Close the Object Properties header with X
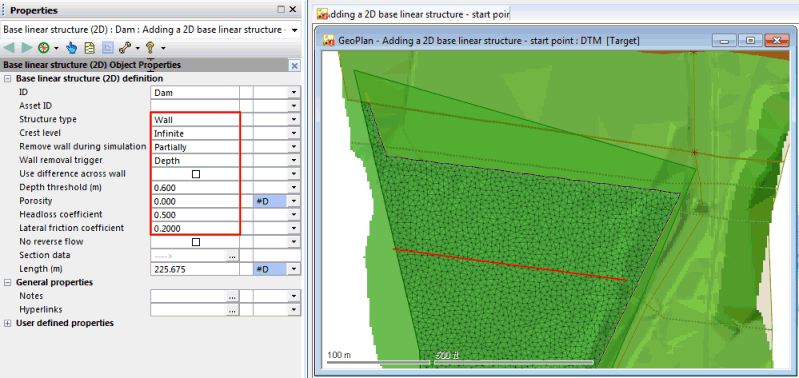 click(x=295, y=65)
